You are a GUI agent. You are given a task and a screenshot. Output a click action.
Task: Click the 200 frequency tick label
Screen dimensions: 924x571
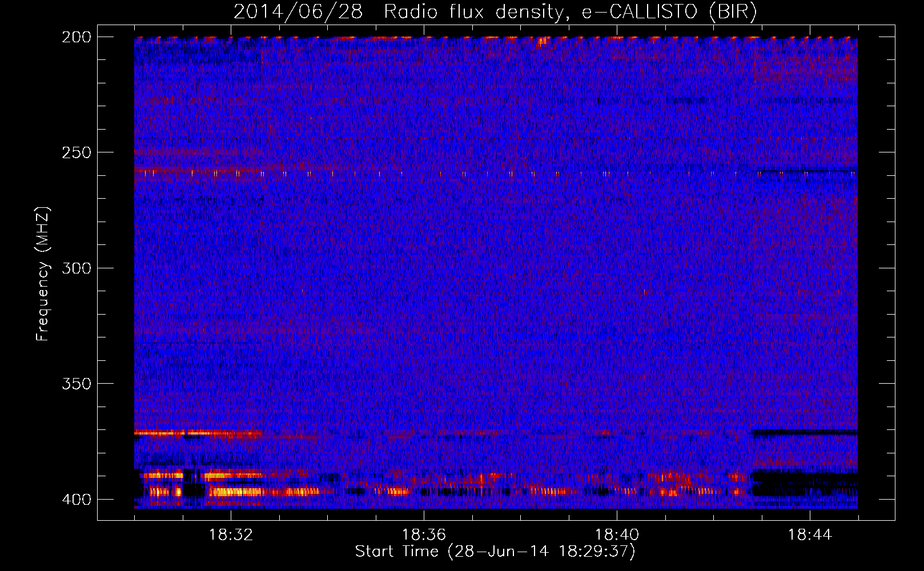[x=76, y=37]
